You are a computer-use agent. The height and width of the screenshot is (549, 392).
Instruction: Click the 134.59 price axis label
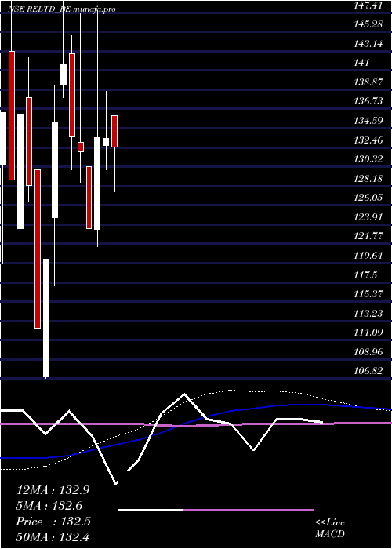click(x=368, y=121)
